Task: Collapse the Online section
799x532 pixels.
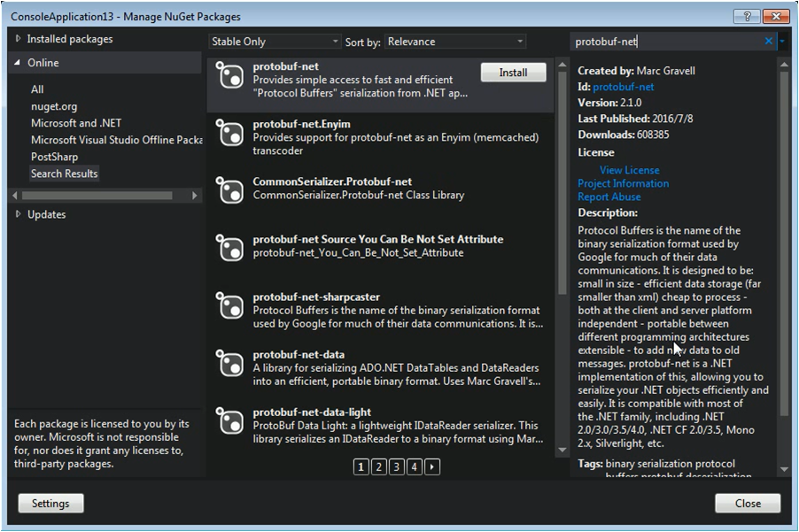Action: (18, 62)
